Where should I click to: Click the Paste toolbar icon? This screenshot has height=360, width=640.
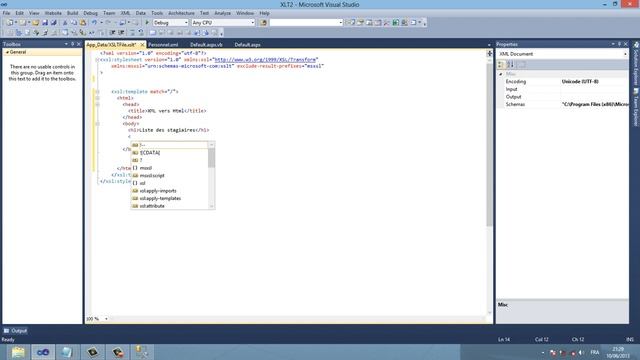click(x=83, y=23)
